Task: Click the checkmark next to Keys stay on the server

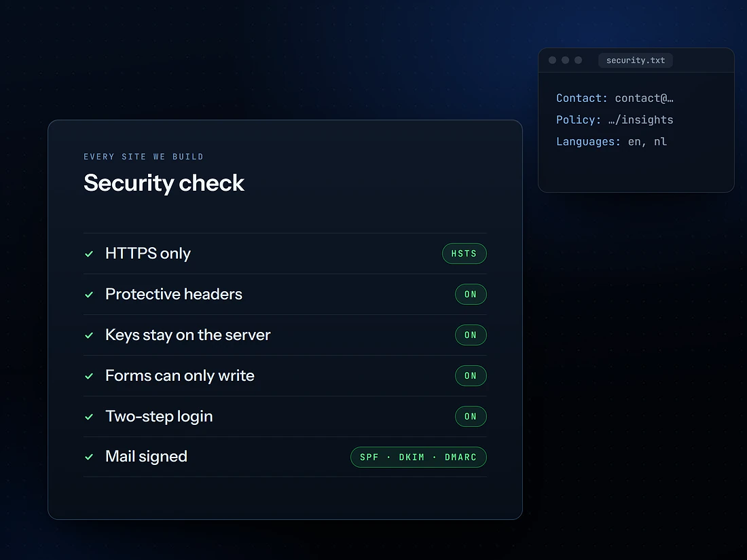Action: (x=89, y=335)
